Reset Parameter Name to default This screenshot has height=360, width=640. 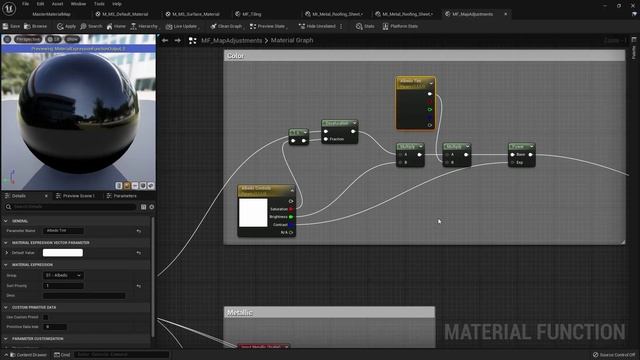139,231
